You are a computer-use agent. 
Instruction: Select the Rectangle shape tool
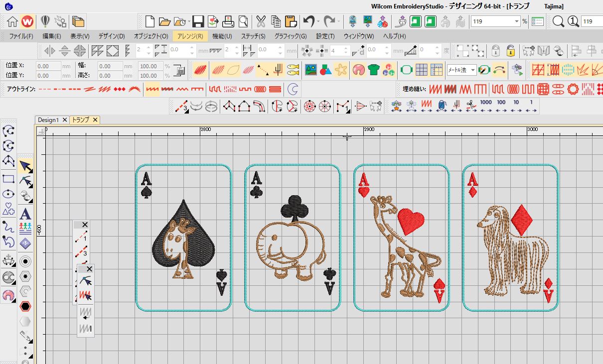click(8, 178)
